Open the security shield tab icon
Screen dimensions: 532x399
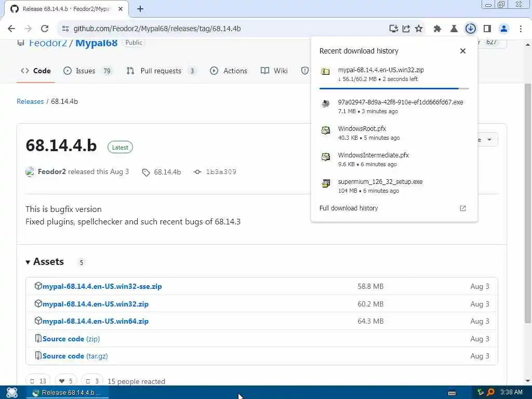[x=304, y=71]
